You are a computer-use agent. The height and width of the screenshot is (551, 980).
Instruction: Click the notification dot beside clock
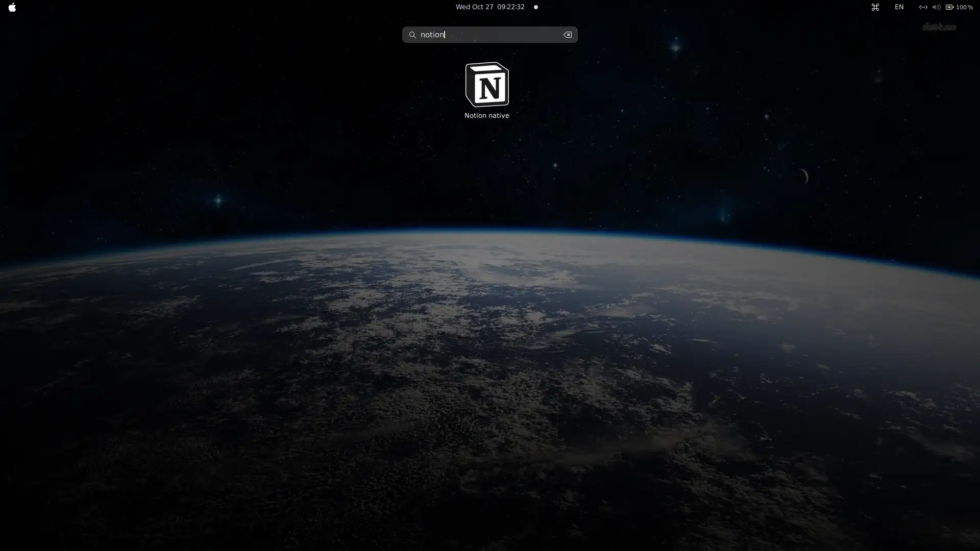[x=535, y=7]
